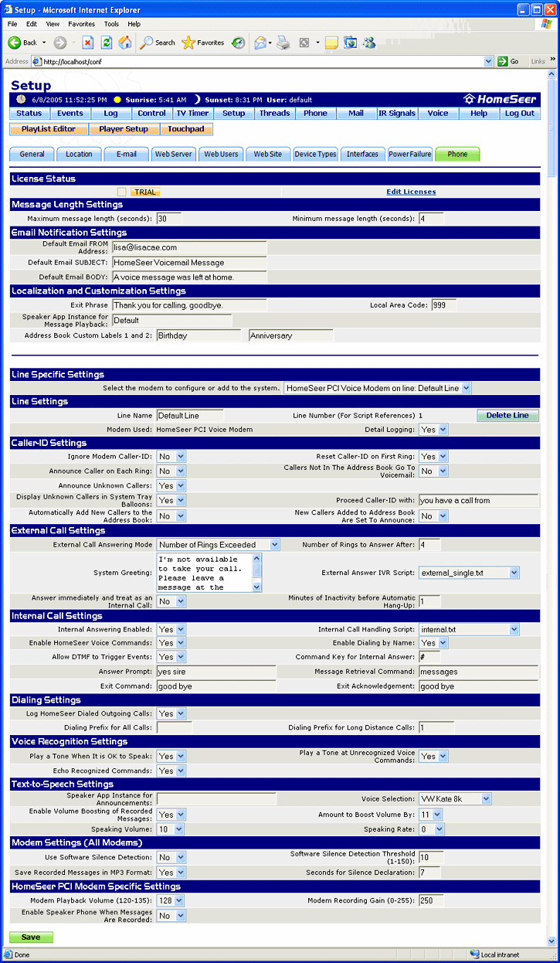Click the Edit Licenses link

(x=411, y=192)
